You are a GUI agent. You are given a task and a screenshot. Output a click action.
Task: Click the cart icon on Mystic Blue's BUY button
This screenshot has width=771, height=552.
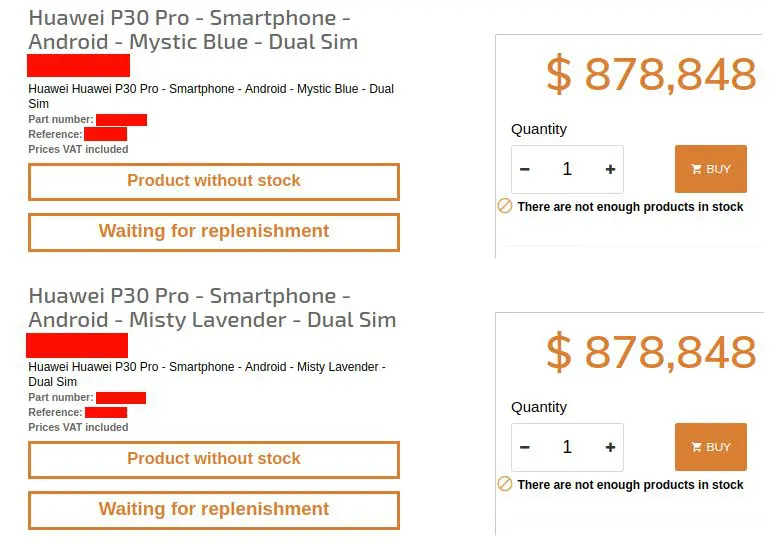click(696, 170)
